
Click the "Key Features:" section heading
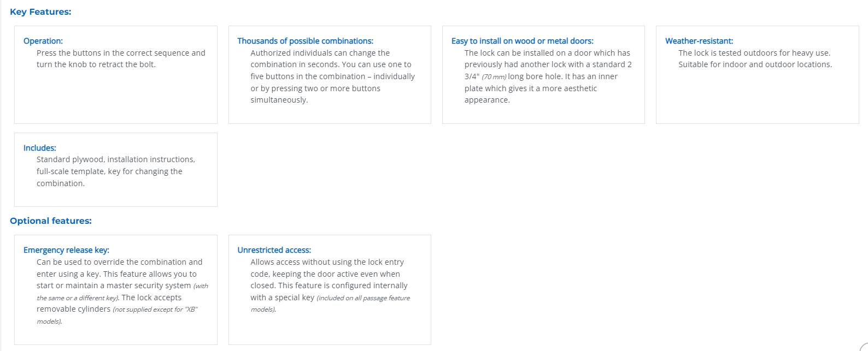40,12
